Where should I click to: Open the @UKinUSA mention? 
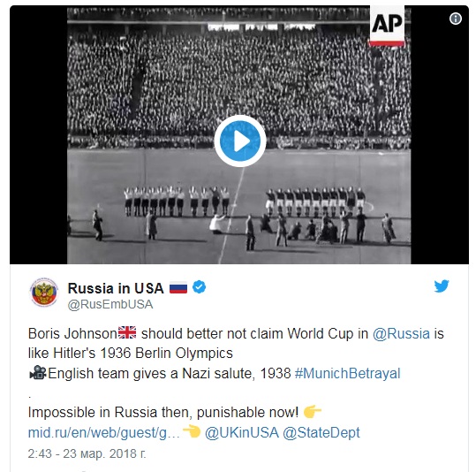point(242,432)
